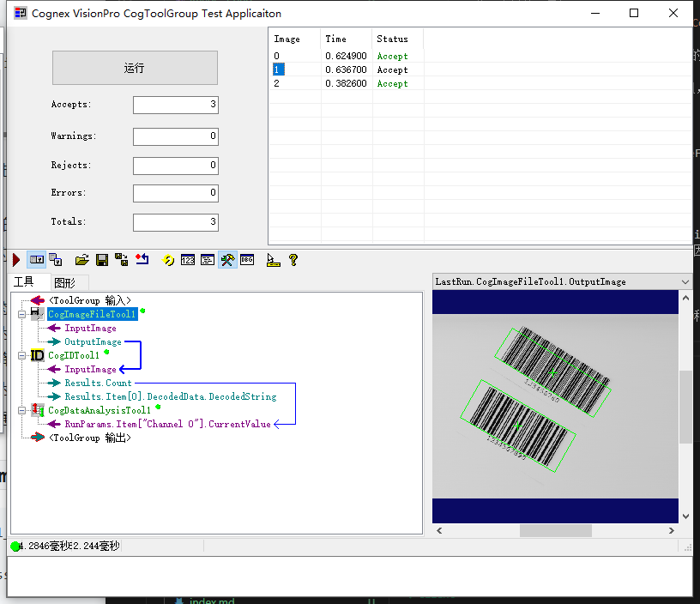This screenshot has height=604, width=700.
Task: Collapse the CogDataAnalysisTool1 tree node
Action: pos(21,410)
